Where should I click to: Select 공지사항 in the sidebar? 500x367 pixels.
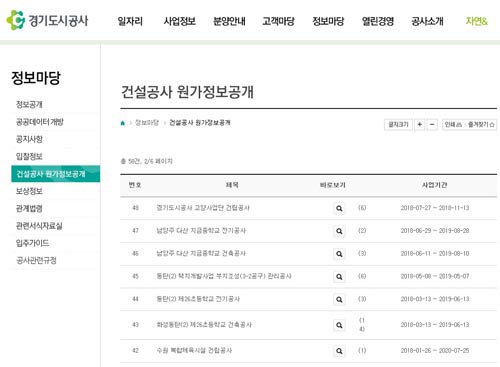coord(29,139)
